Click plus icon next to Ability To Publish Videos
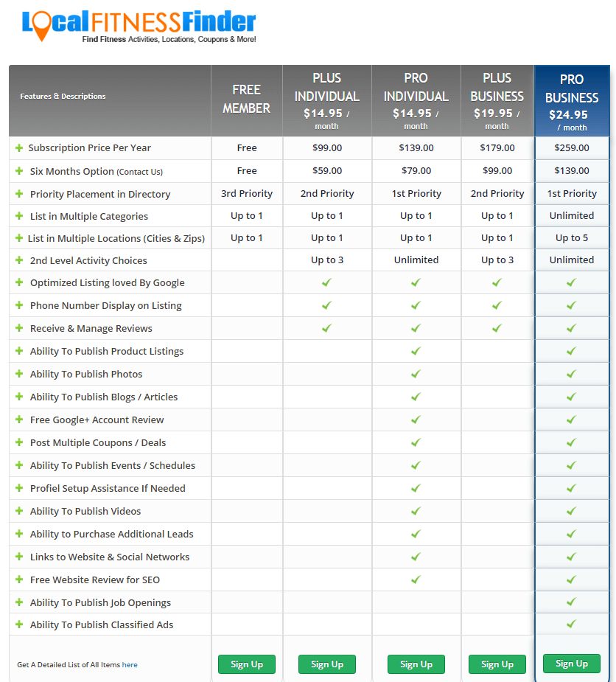This screenshot has height=682, width=616. tap(19, 511)
